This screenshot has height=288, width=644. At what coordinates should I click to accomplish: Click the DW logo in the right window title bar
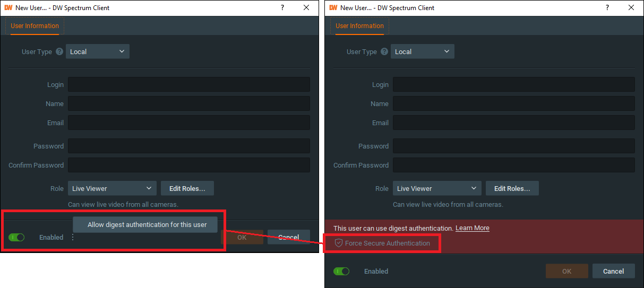coord(333,8)
